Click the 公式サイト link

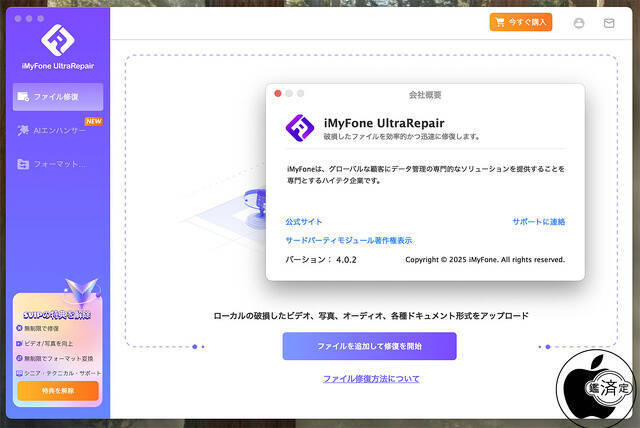[x=304, y=222]
